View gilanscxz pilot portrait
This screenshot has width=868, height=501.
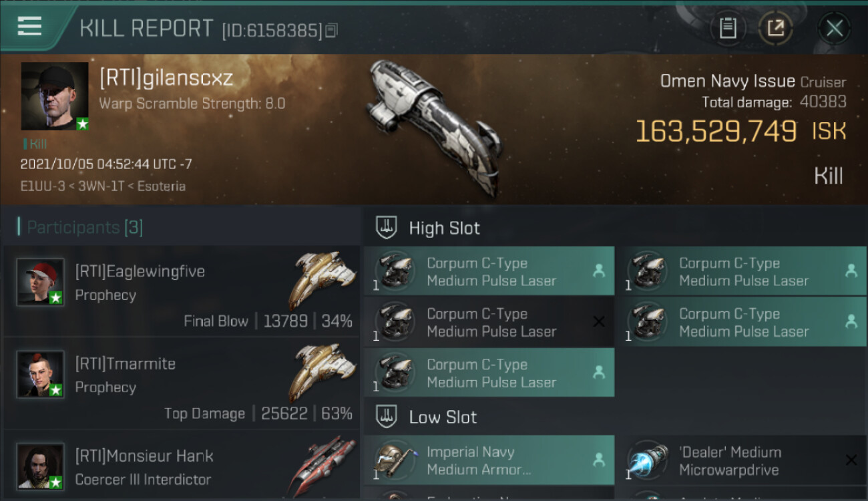point(55,96)
